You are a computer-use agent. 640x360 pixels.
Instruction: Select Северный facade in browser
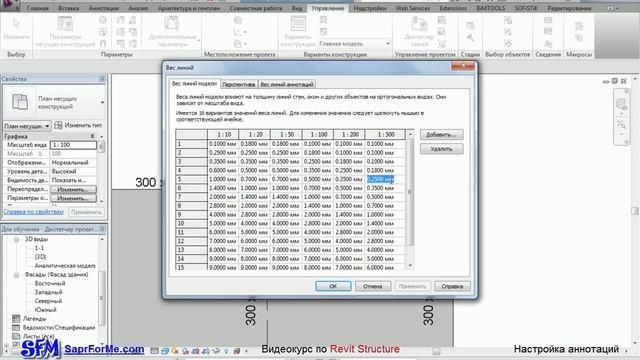click(x=48, y=301)
